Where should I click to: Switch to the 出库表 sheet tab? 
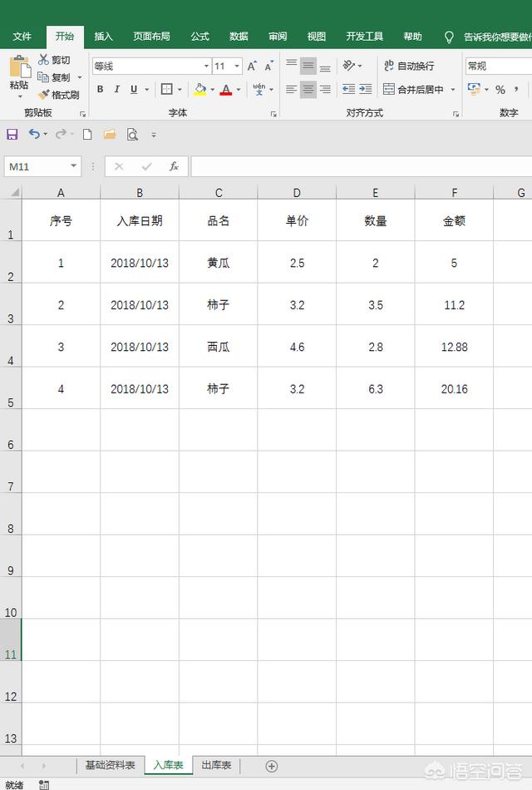[x=216, y=765]
